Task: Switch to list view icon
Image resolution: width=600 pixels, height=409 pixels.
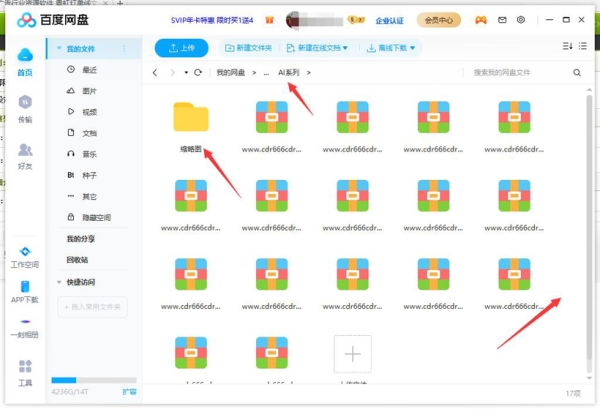Action: pyautogui.click(x=583, y=46)
